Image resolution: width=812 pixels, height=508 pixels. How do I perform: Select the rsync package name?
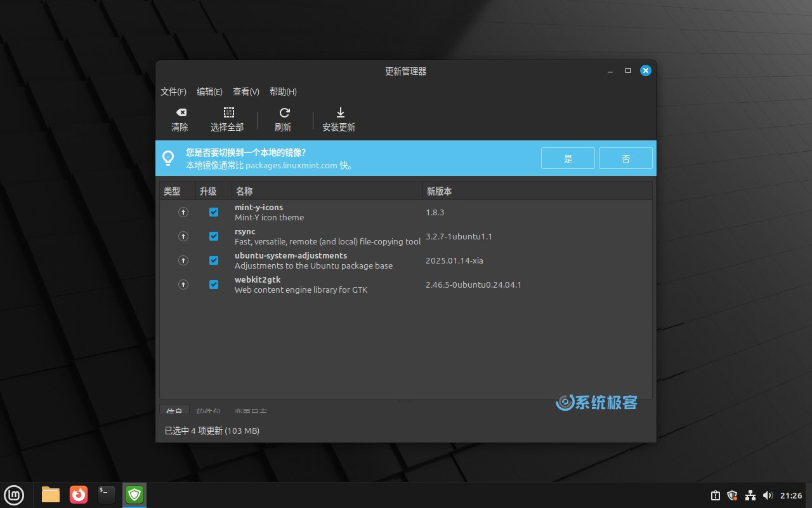245,231
